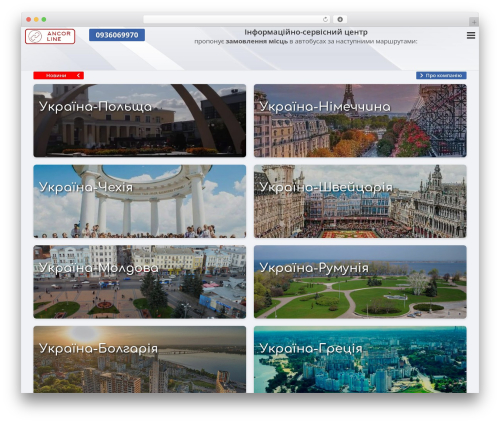Open the Україна-Греція route card
This screenshot has width=500, height=423.
tap(360, 359)
